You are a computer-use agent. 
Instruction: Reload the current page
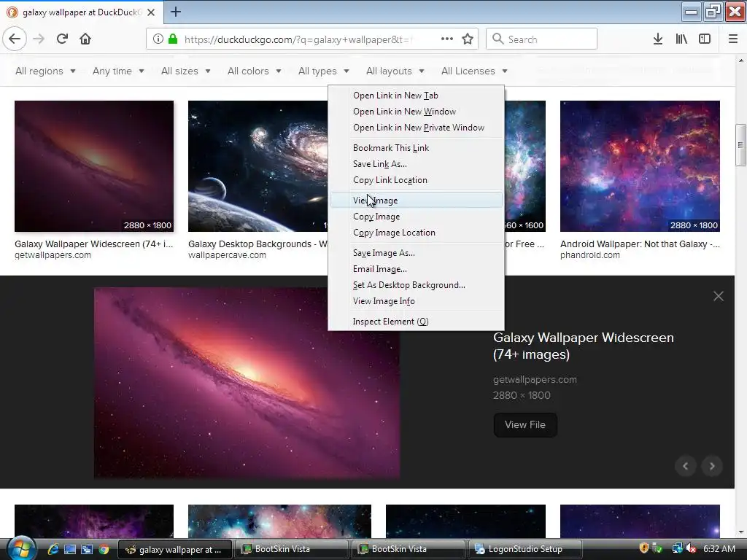click(62, 39)
